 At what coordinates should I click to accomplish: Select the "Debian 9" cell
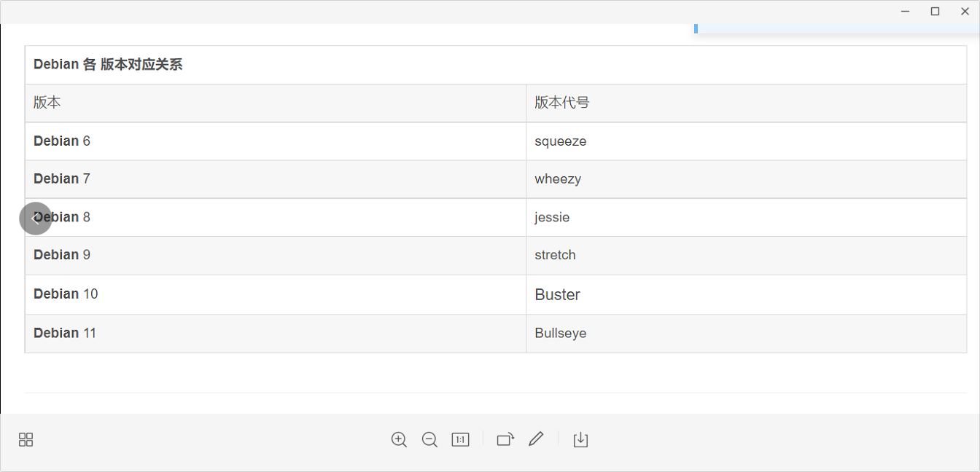pyautogui.click(x=276, y=255)
